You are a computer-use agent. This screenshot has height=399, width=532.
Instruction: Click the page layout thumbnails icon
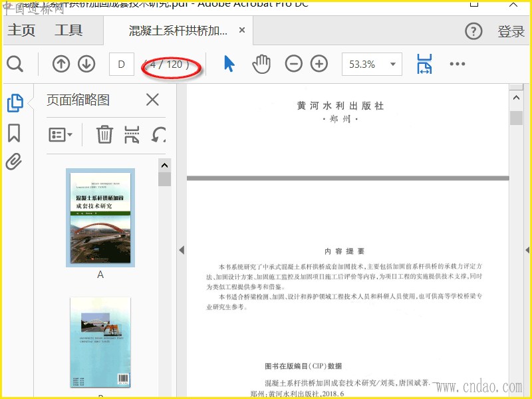tap(132, 134)
